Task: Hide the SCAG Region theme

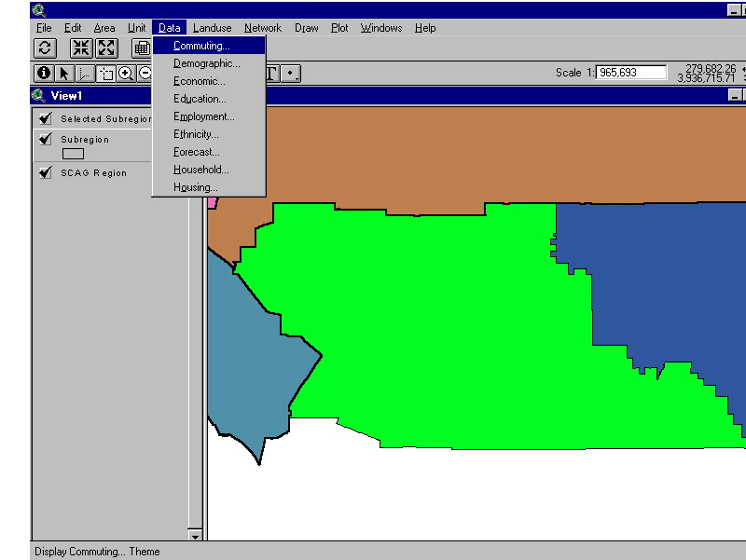Action: [45, 172]
